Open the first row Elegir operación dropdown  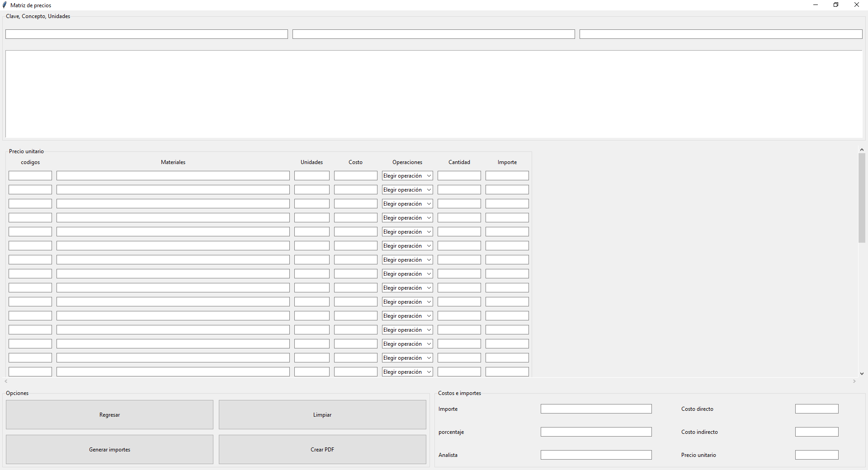(407, 176)
